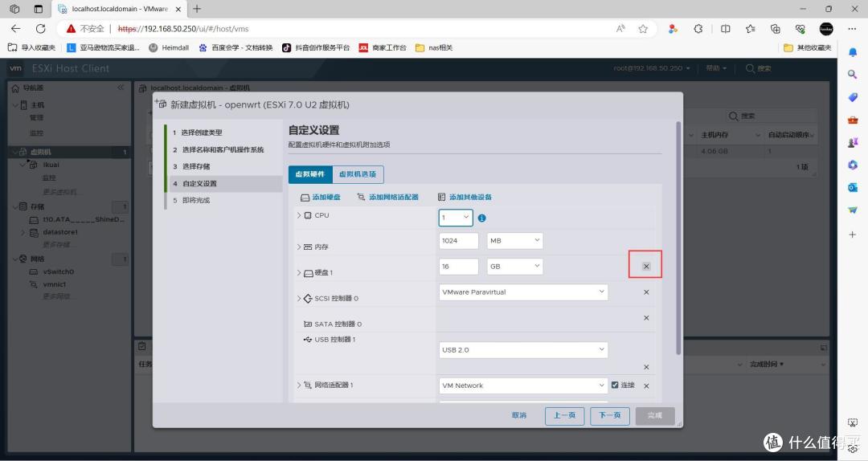Toggle the network adapter 连接 checkbox
The width and height of the screenshot is (868, 461).
(615, 386)
